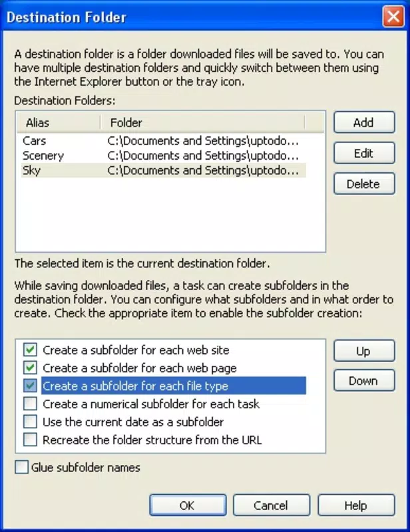Image resolution: width=410 pixels, height=532 pixels.
Task: Select the Cars destination folder row
Action: pyautogui.click(x=163, y=141)
